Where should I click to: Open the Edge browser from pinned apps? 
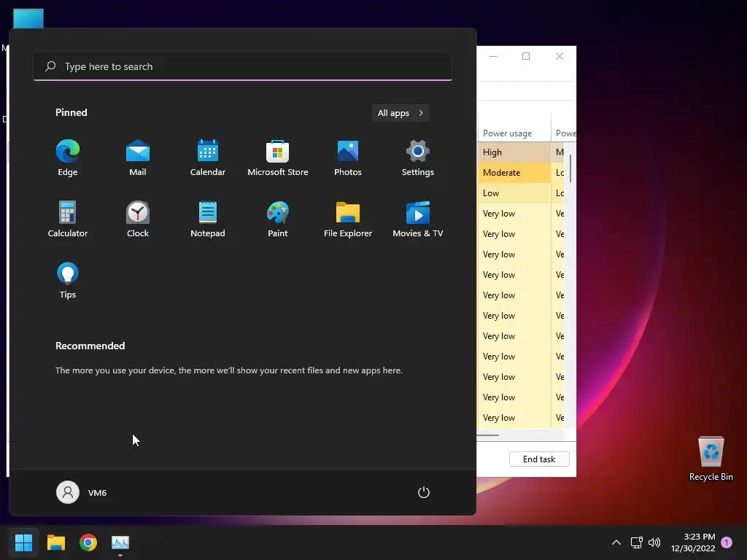coord(68,158)
